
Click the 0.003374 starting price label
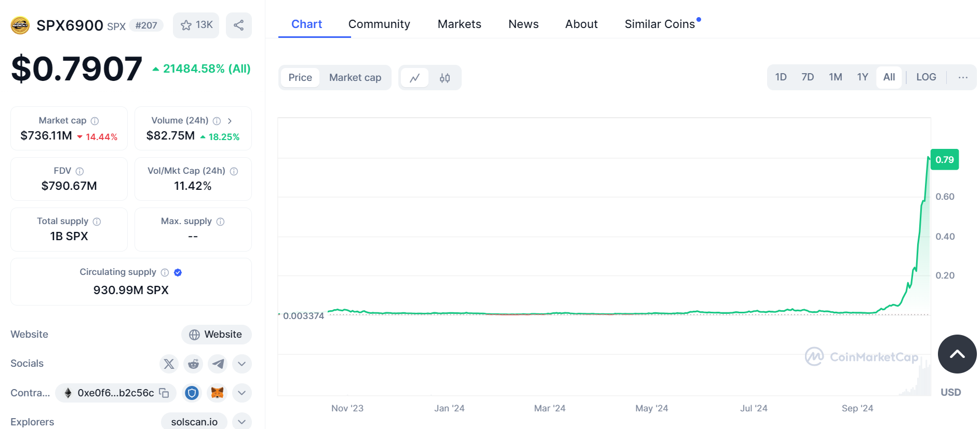pyautogui.click(x=304, y=316)
